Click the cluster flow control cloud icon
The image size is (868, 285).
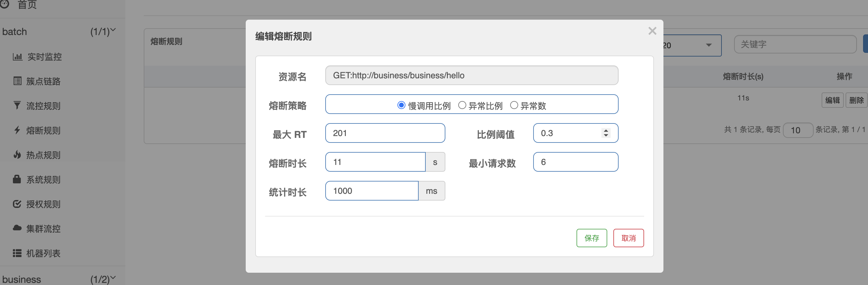(x=17, y=228)
